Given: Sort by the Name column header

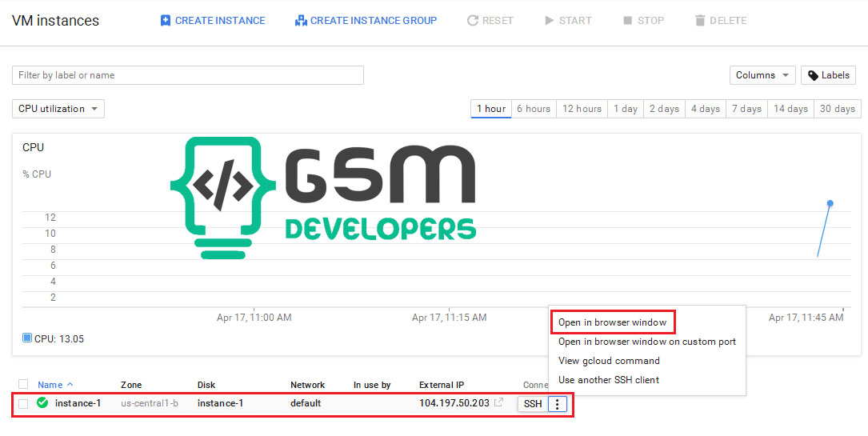Looking at the screenshot, I should 50,385.
